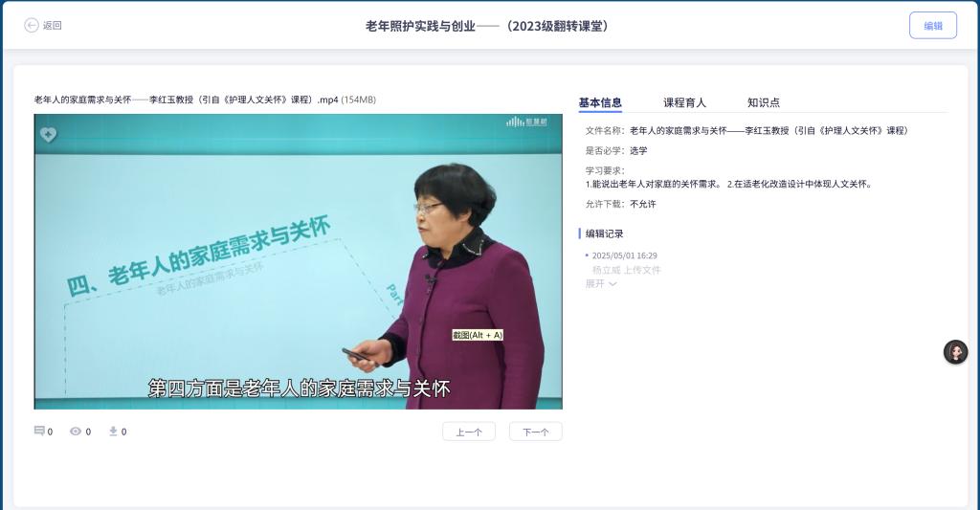Click the 编辑记录 section heading

coord(605,233)
